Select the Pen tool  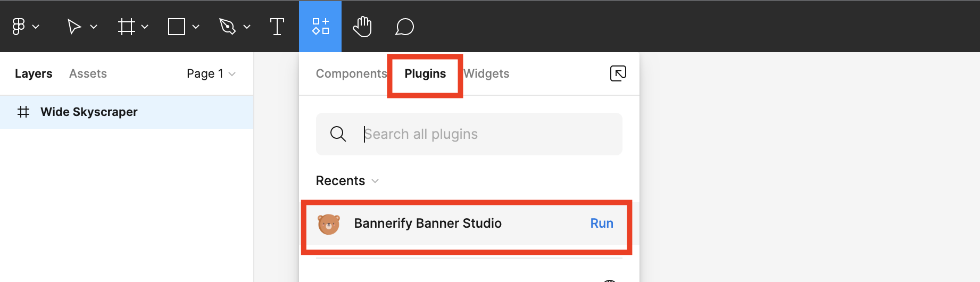[227, 27]
